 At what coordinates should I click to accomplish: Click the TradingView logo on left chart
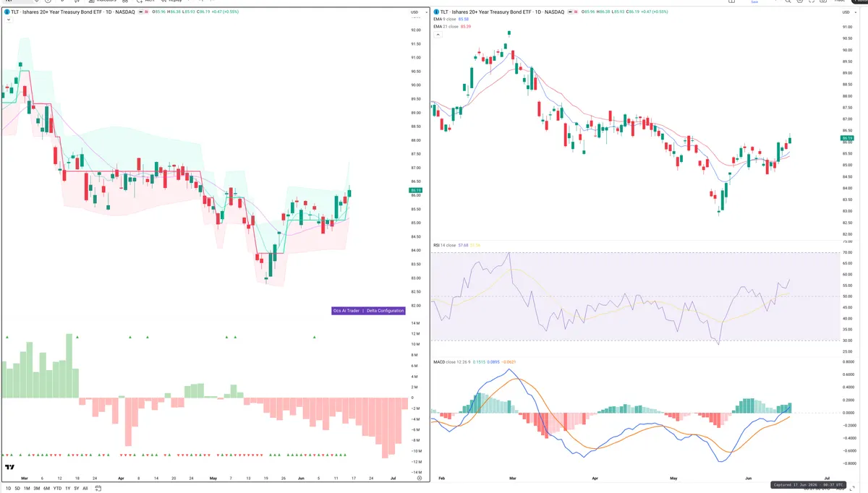click(10, 467)
